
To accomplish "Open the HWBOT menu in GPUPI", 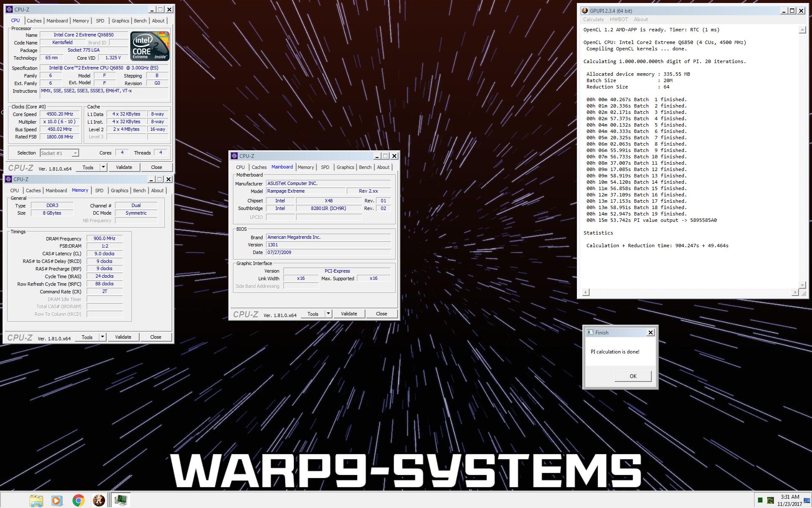I will coord(619,19).
